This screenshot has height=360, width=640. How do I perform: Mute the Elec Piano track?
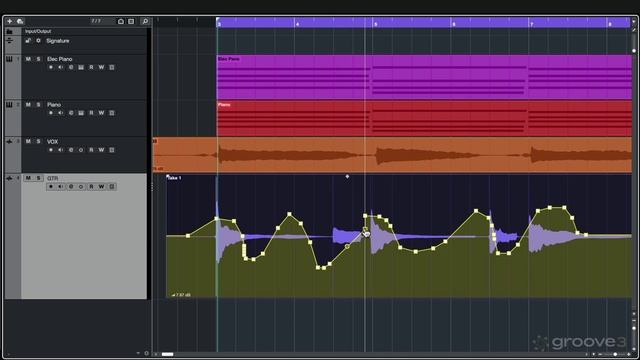tap(28, 59)
